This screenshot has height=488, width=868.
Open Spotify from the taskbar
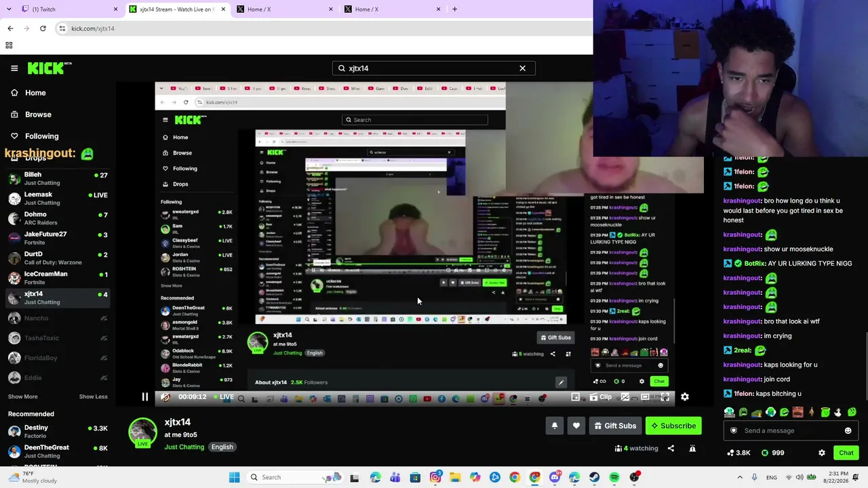coord(614,477)
